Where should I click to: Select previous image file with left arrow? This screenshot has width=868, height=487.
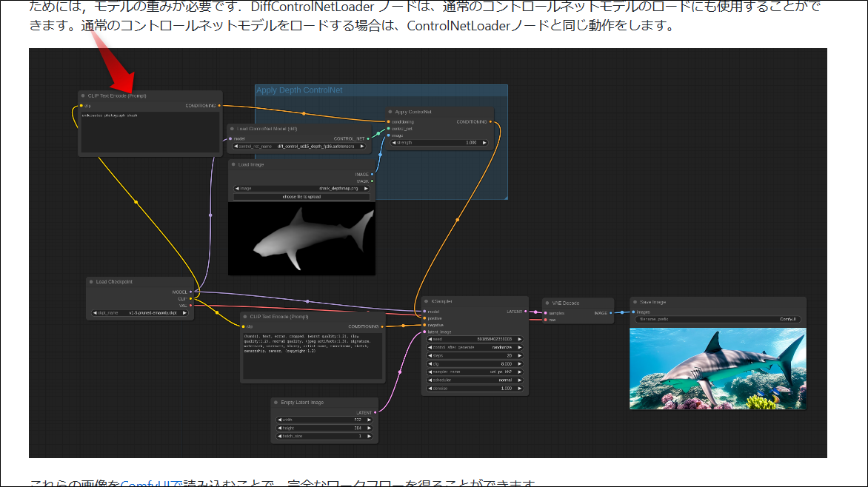point(238,189)
